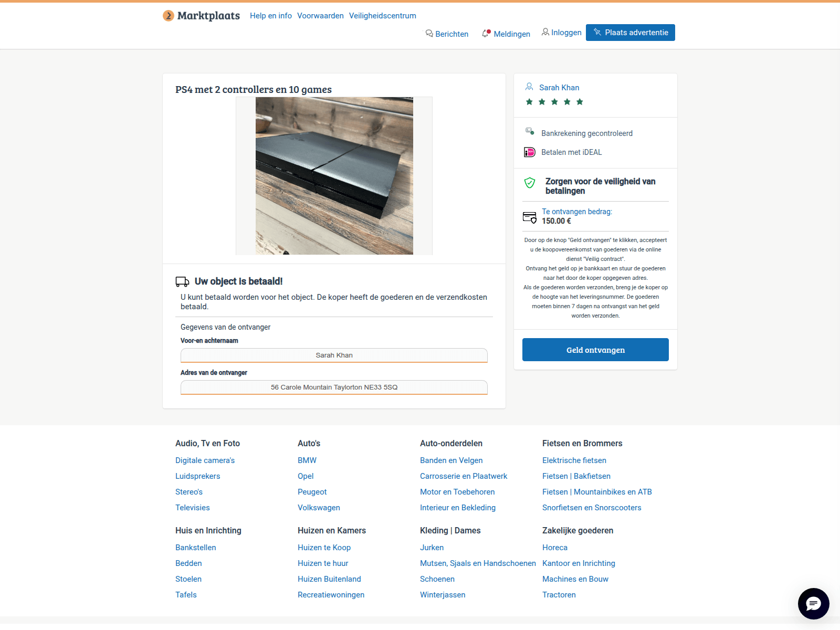
Task: Open the Stoelen category
Action: 188,579
